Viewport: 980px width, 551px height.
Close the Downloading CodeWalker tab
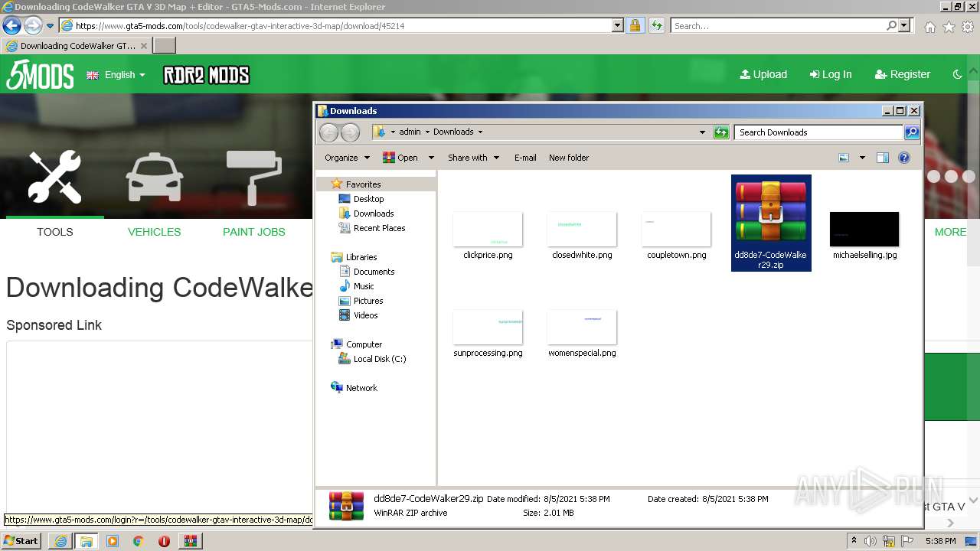click(144, 46)
